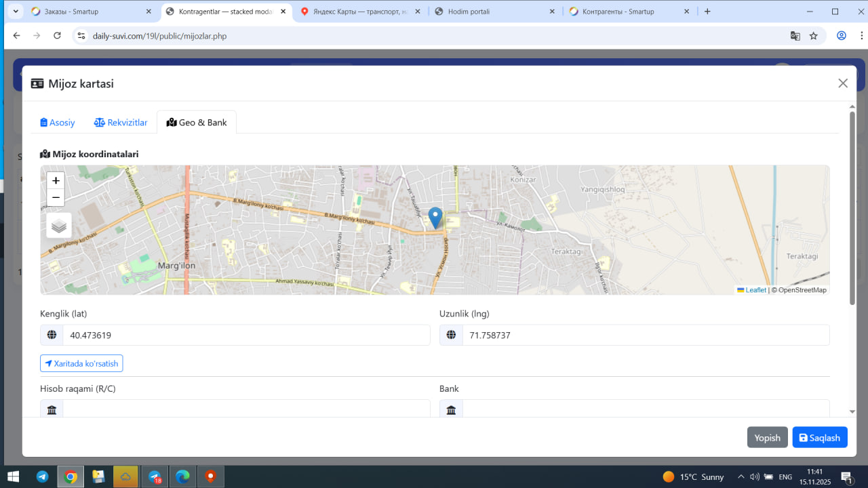
Task: Expand the Chrome tab search dropdown
Action: point(15,12)
